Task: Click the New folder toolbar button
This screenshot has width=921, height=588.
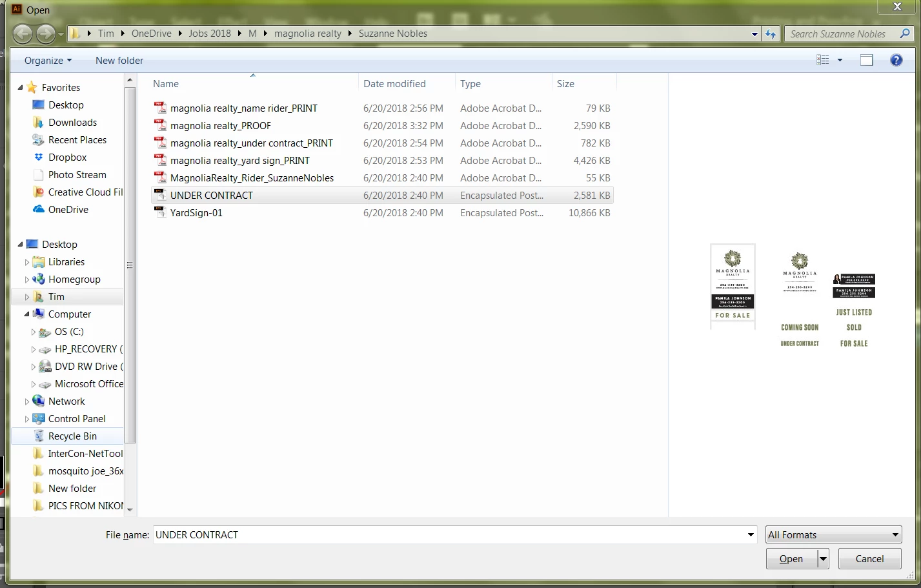Action: pyautogui.click(x=119, y=60)
